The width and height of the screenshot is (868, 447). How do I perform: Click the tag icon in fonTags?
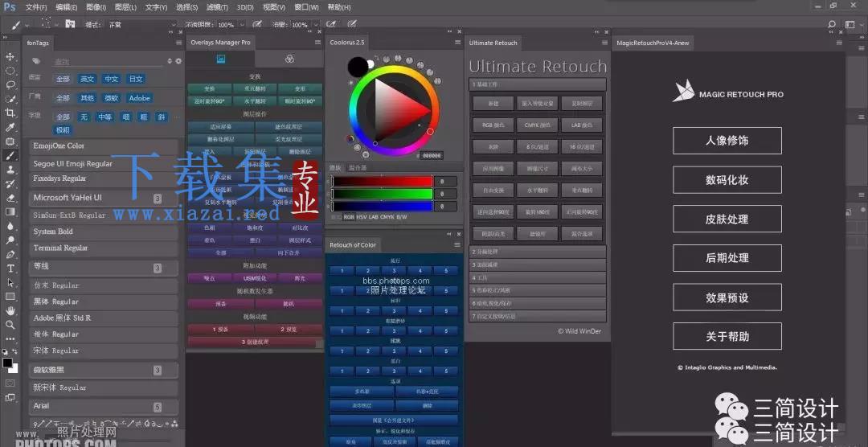(x=36, y=61)
